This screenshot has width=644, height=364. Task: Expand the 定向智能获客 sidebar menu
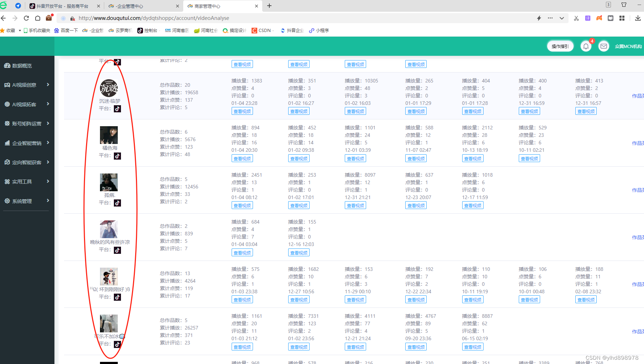27,162
